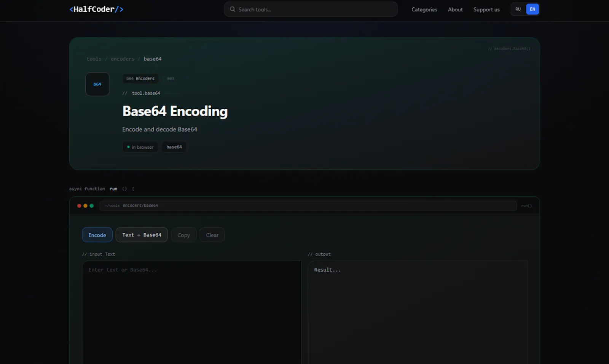Focus the Search tools field
The height and width of the screenshot is (364, 609).
click(x=311, y=9)
